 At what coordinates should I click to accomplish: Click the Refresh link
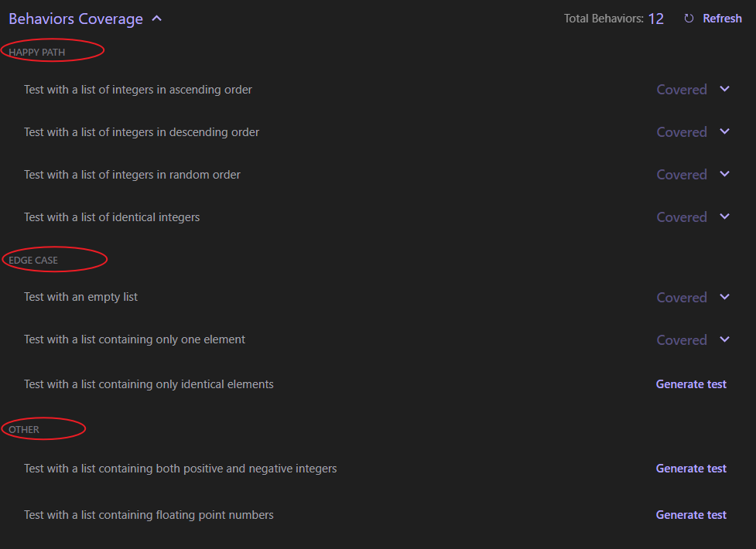[x=722, y=19]
